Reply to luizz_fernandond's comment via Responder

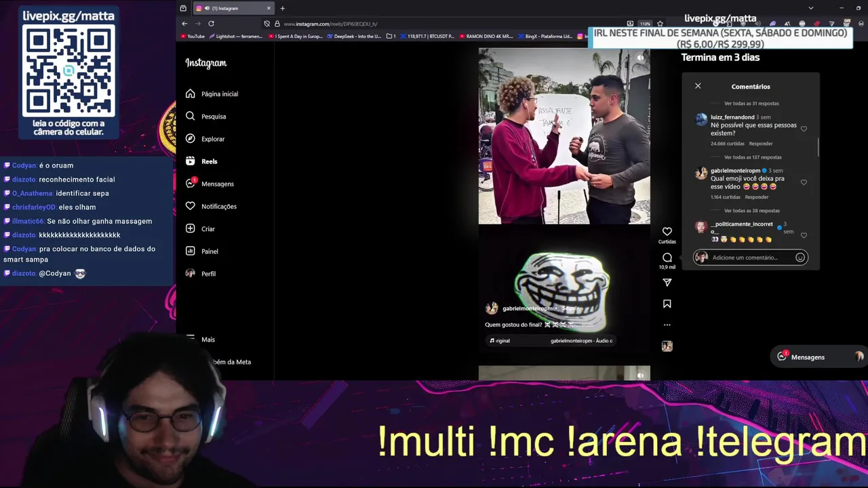coord(761,144)
